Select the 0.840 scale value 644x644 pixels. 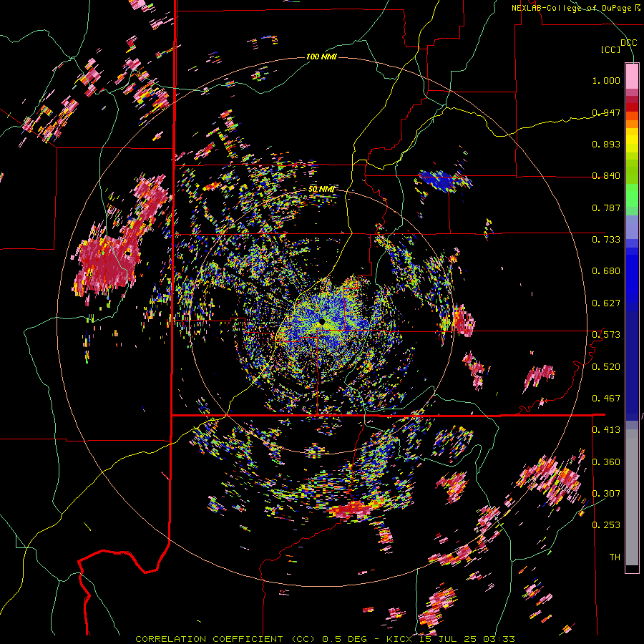[x=606, y=176]
